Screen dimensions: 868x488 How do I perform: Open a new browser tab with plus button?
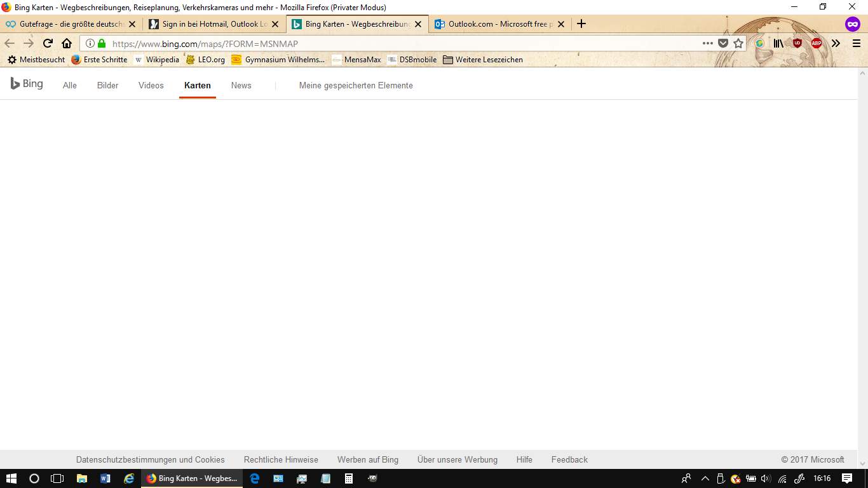(x=581, y=24)
